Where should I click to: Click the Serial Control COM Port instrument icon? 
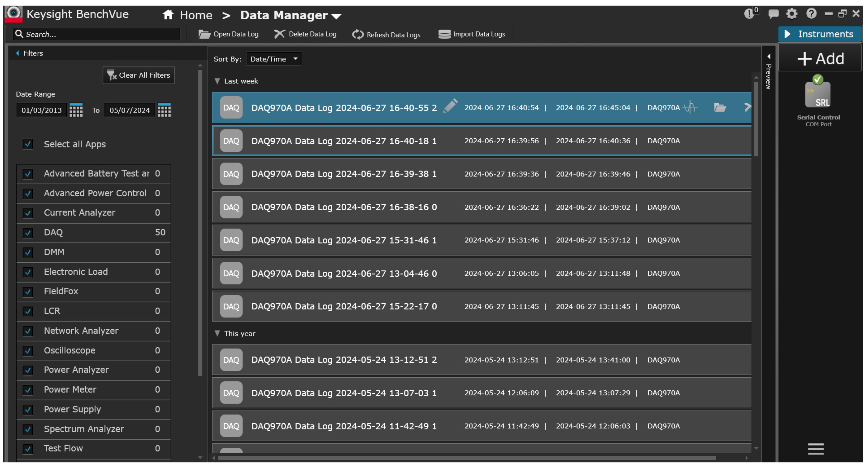click(x=818, y=95)
